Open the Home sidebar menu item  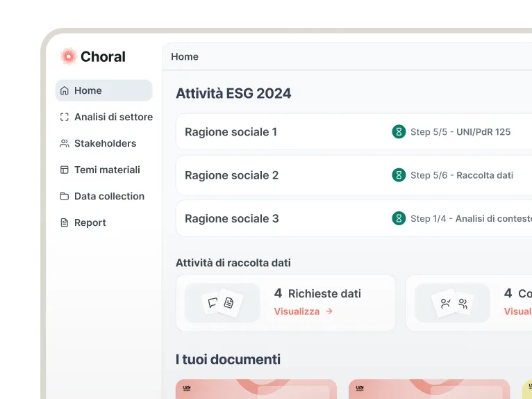click(103, 90)
